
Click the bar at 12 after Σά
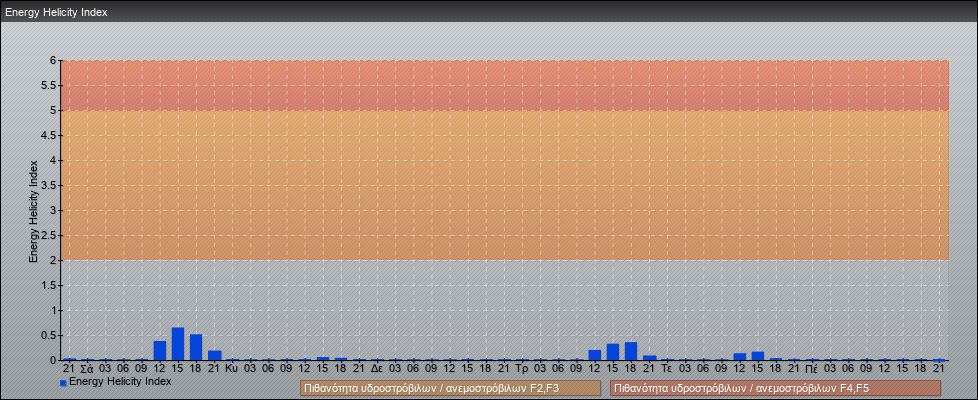pos(160,351)
